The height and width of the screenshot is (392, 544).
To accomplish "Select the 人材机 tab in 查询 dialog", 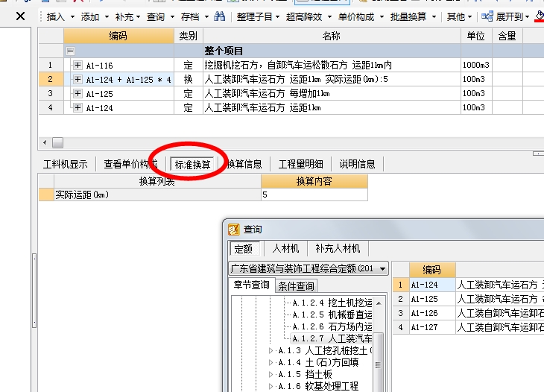I will 285,248.
